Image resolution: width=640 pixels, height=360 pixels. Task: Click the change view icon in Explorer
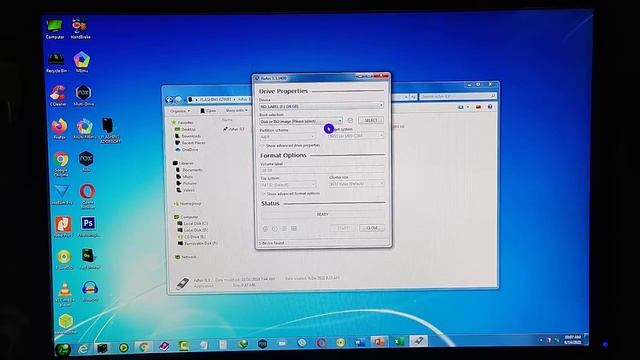coord(461,107)
